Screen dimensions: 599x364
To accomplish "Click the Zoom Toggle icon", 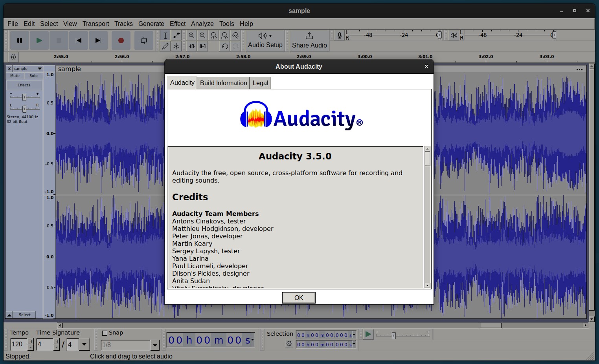I will click(235, 35).
